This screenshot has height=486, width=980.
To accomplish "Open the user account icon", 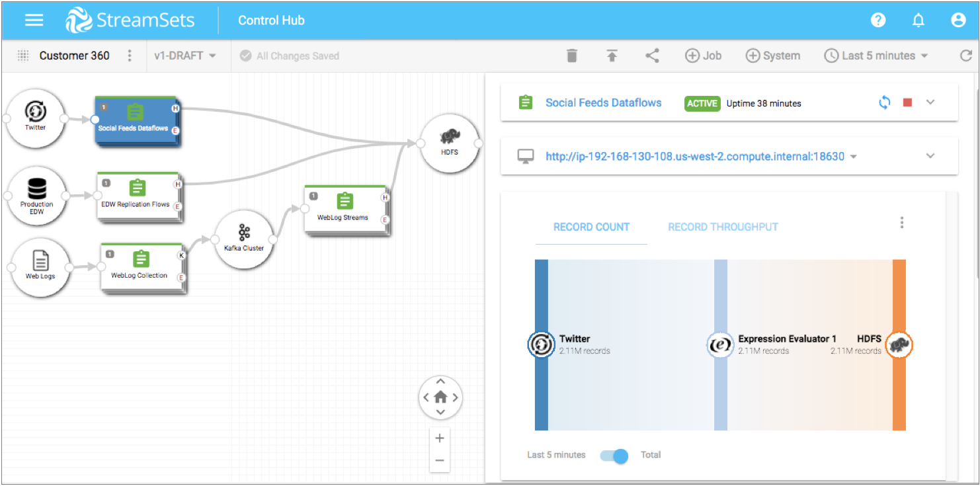I will coord(958,20).
